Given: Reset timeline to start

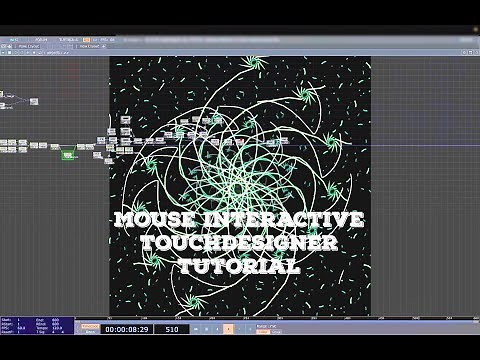Looking at the screenshot, I should click(x=196, y=329).
